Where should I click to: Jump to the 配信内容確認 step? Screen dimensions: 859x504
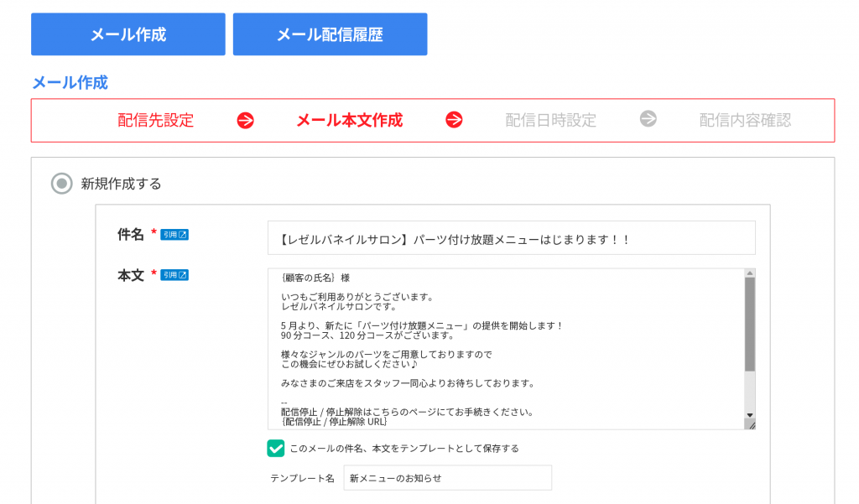coord(745,120)
